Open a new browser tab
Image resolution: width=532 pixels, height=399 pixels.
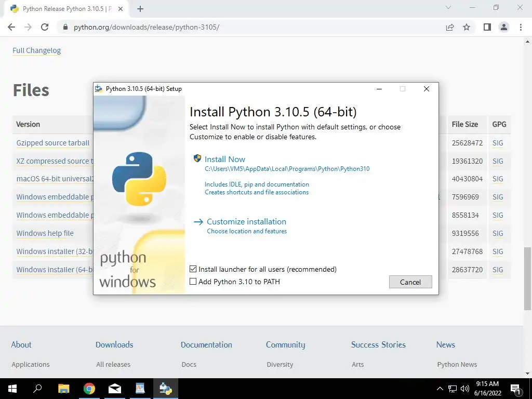coord(140,9)
